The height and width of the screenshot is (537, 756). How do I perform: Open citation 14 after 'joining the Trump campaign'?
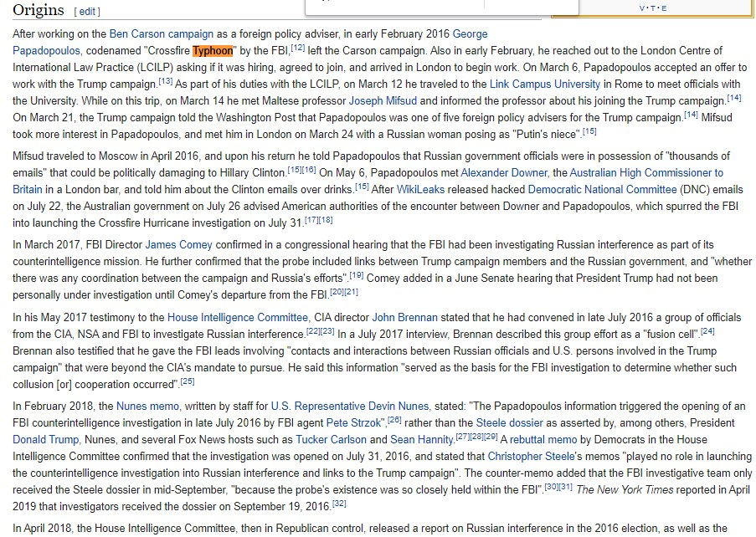[x=734, y=98]
